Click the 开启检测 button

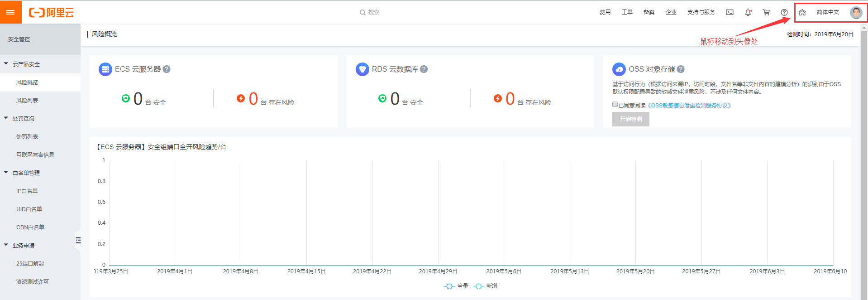pos(631,119)
